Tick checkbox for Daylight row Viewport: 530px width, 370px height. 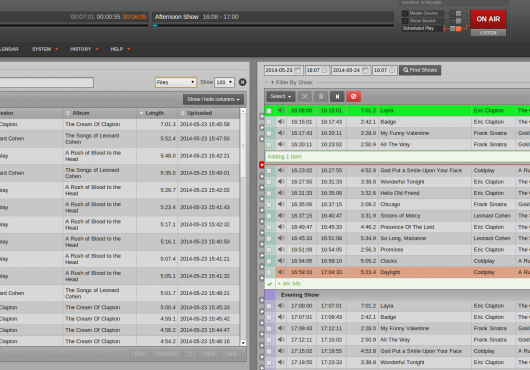[x=269, y=272]
